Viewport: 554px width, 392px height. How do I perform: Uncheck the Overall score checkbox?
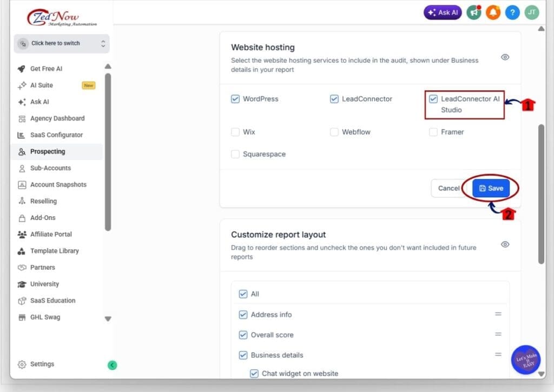coord(243,335)
